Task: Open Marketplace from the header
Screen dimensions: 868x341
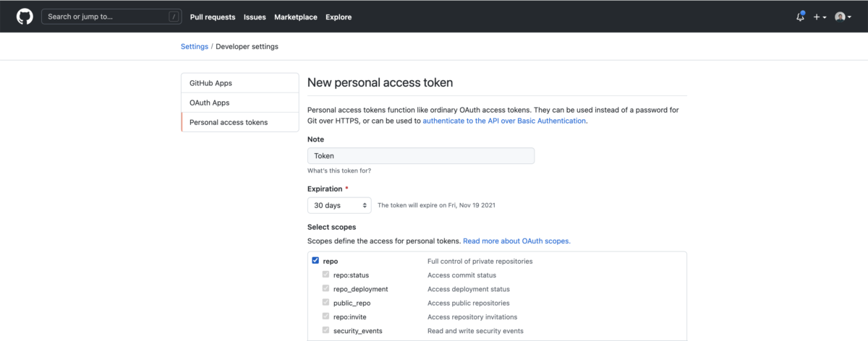Action: [x=295, y=17]
